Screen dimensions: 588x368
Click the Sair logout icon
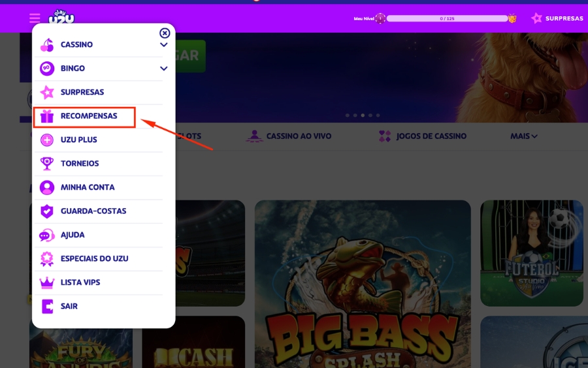tap(47, 306)
